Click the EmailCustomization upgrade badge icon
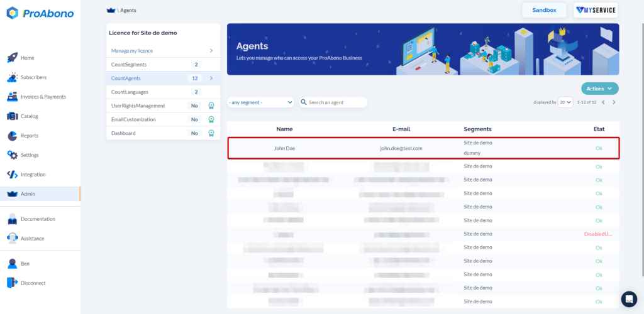This screenshot has width=644, height=314. click(x=211, y=119)
